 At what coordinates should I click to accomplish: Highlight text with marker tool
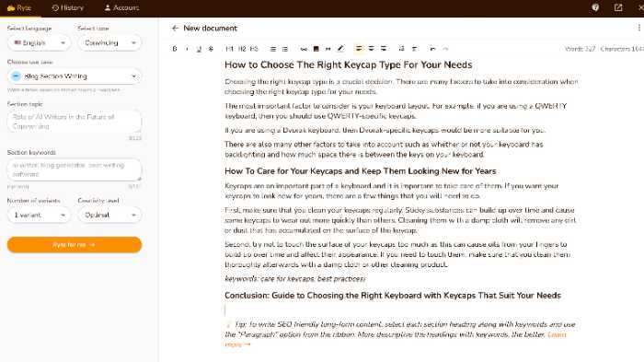[340, 49]
